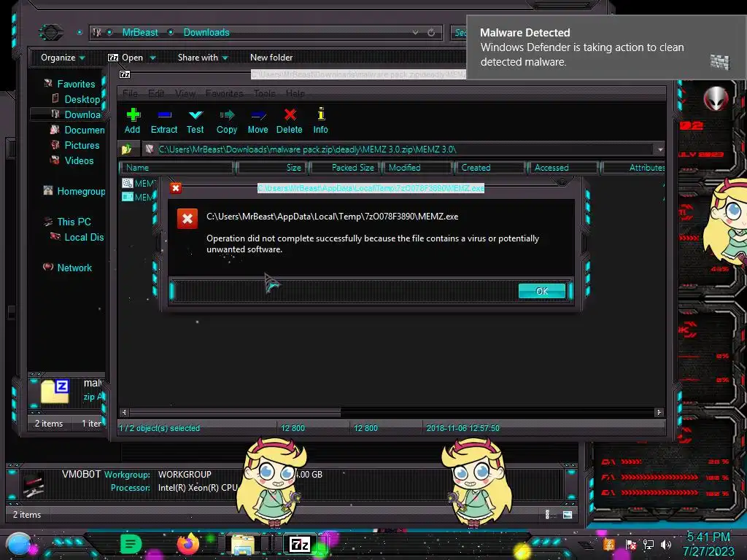
Task: Expand the 7-Zip address path dropdown
Action: [660, 149]
